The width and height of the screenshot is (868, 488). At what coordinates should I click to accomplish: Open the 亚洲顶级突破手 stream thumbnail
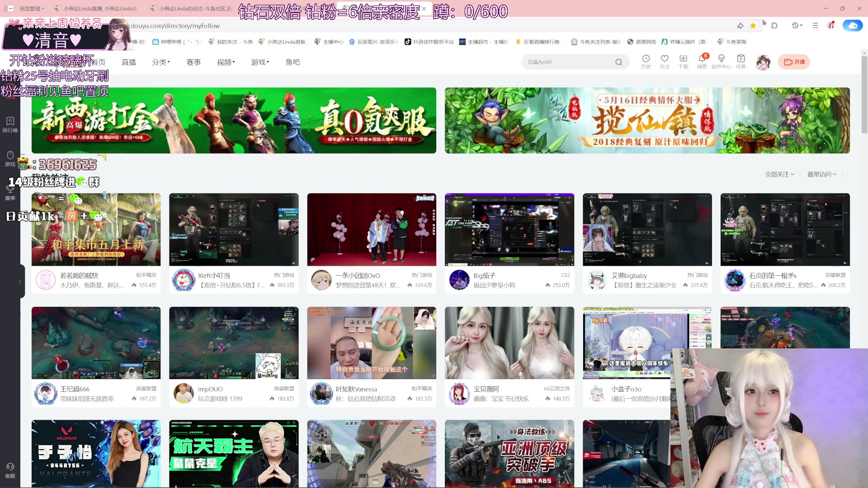pyautogui.click(x=509, y=454)
